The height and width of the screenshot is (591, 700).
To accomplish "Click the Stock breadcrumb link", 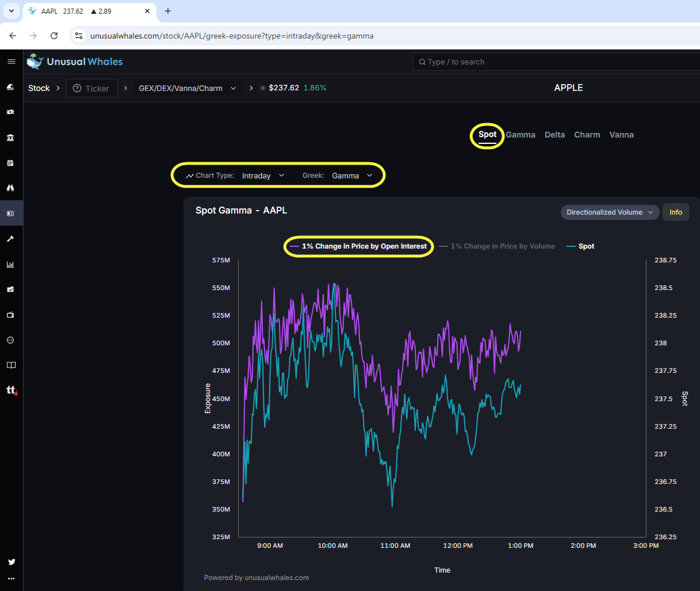I will pyautogui.click(x=39, y=88).
